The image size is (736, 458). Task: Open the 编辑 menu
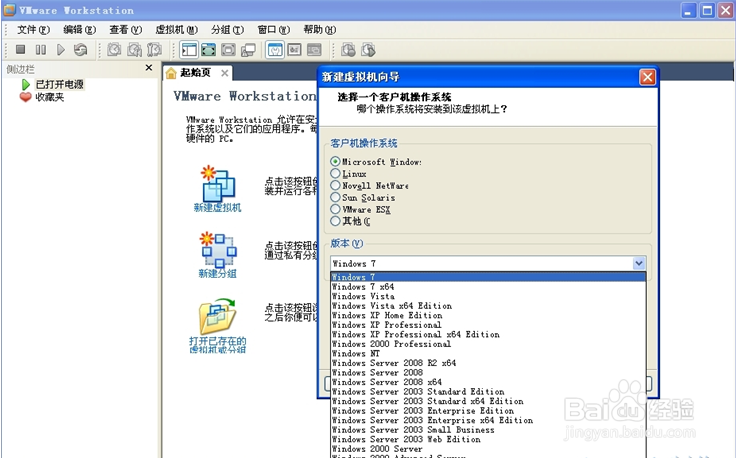(79, 30)
